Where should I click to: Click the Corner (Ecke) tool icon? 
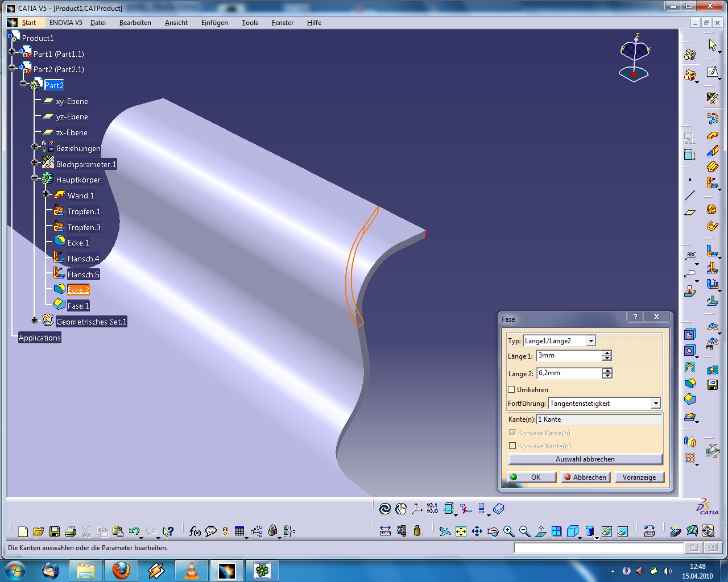coord(690,383)
